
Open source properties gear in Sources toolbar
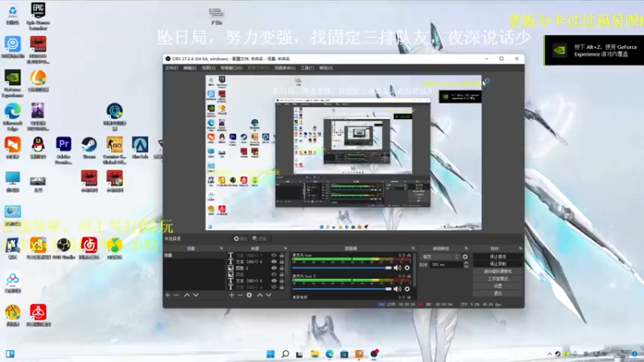tap(250, 295)
